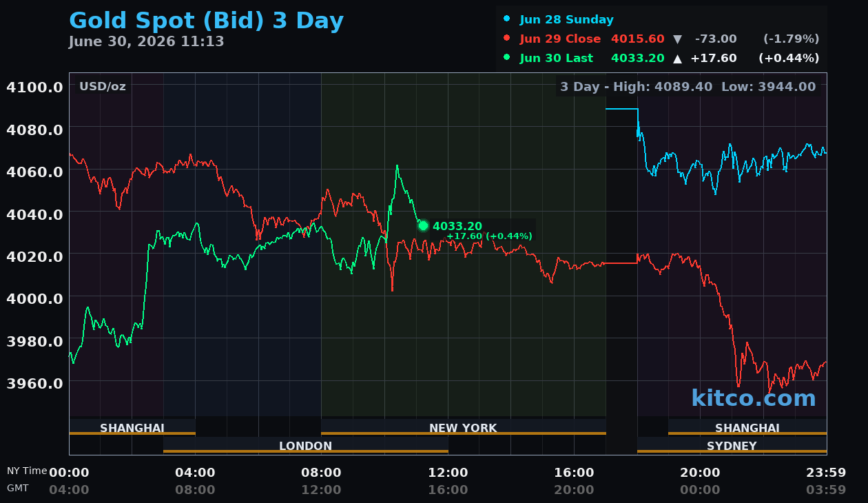The image size is (868, 503).
Task: Click the 4000.0 y-axis label
Action: 35,298
